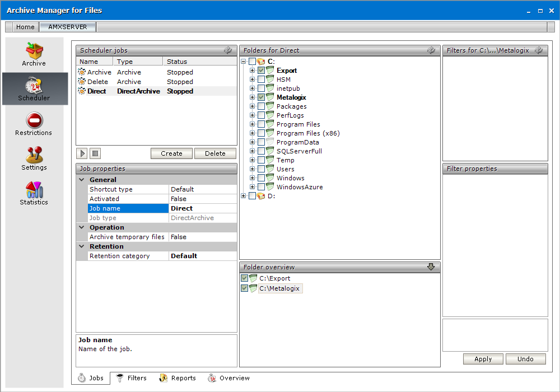The width and height of the screenshot is (560, 392).
Task: Select the Scheduler sidebar icon
Action: pyautogui.click(x=34, y=89)
